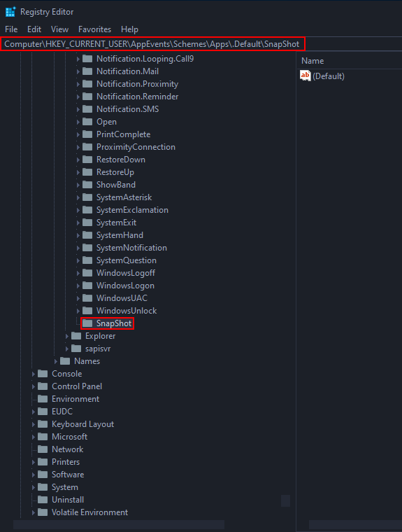Select the SnapShot key label

[x=114, y=323]
